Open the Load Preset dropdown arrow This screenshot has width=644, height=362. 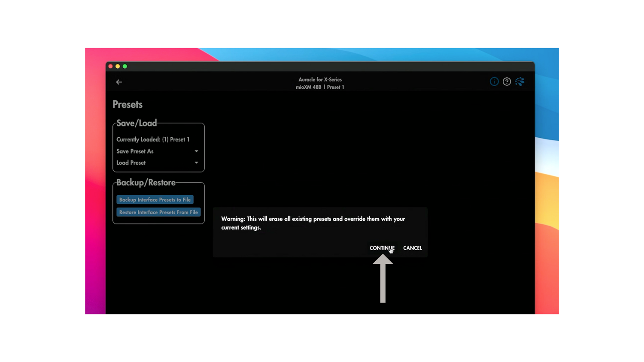click(x=196, y=163)
